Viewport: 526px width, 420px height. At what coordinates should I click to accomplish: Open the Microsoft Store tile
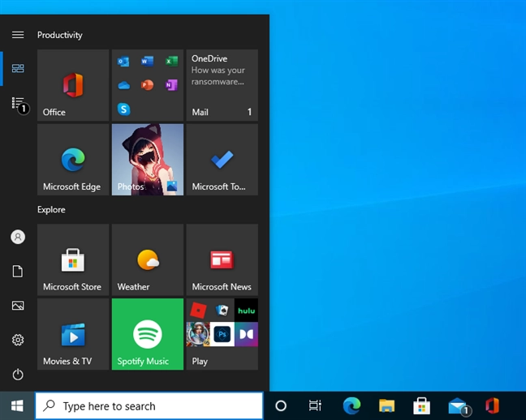pos(73,259)
